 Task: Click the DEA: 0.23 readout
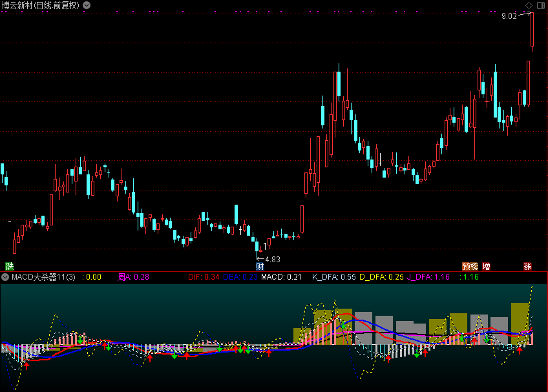pyautogui.click(x=240, y=277)
